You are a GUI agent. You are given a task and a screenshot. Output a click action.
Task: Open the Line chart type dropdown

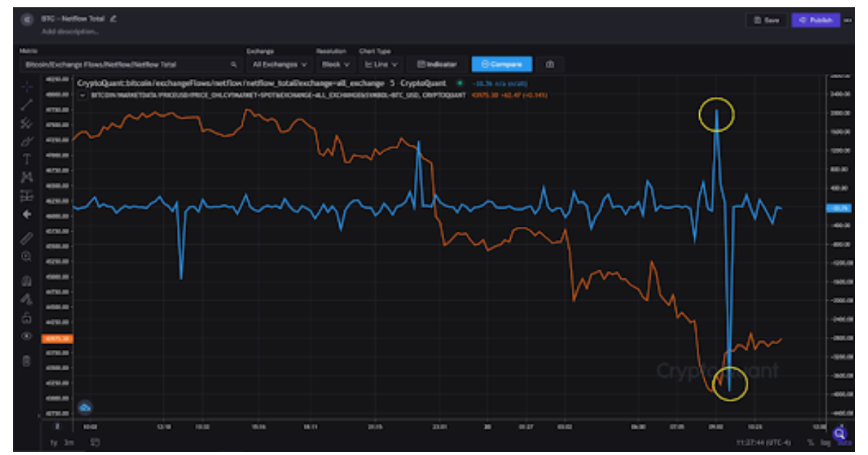381,64
